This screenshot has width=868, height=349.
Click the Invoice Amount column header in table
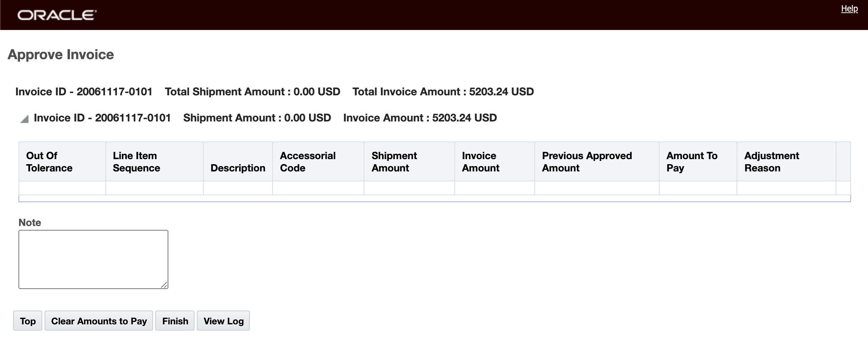[x=481, y=162]
